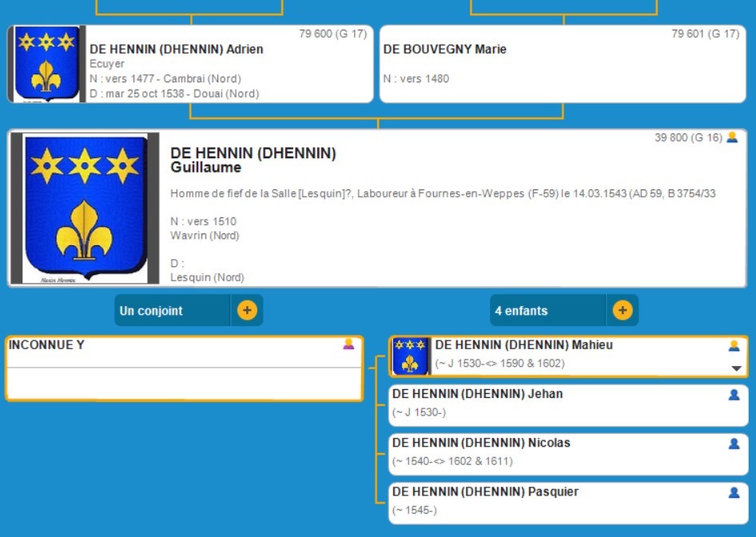Select child DE HENNIN (DHENNIN) Pasquier
Viewport: 756px width, 537px height.
485,491
